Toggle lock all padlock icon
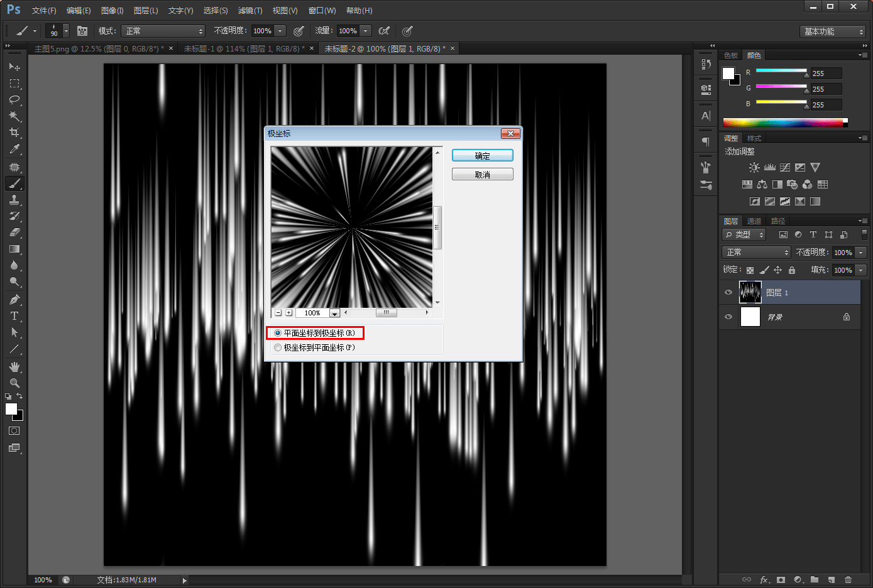 [792, 270]
